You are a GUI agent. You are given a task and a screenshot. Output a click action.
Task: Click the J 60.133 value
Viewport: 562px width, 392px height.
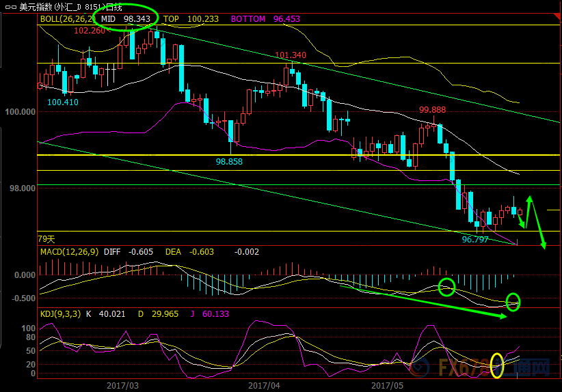(209, 314)
